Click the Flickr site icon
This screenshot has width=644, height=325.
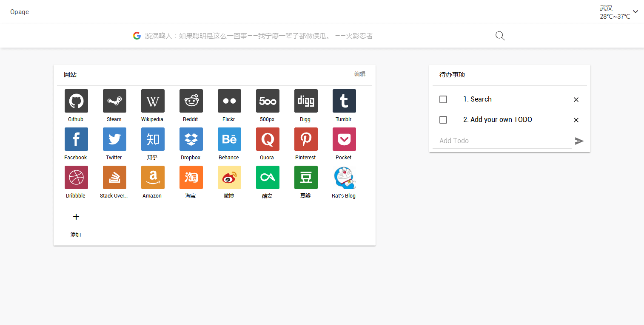coord(229,101)
